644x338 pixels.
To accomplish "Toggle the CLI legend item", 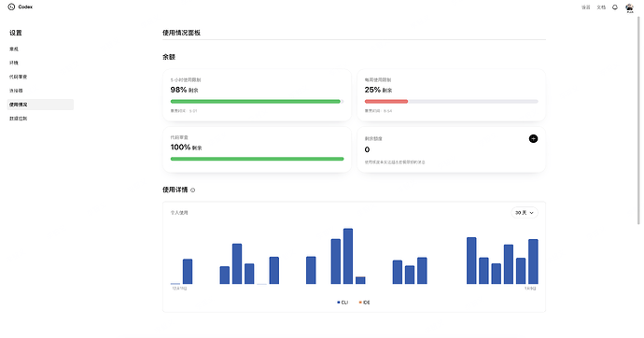I will coord(343,303).
